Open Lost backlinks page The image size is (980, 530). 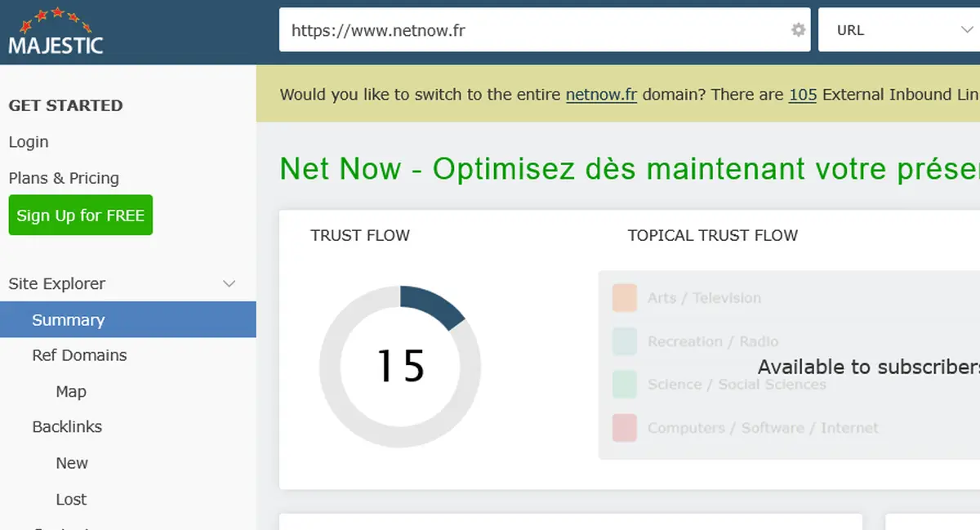71,500
